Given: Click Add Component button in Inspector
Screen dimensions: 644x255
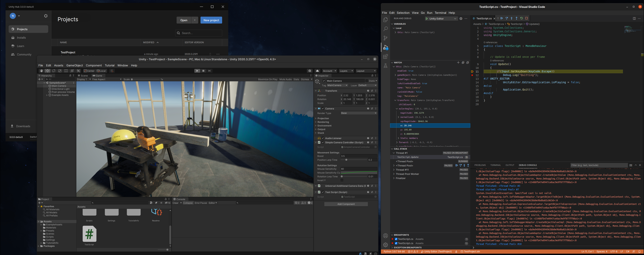Looking at the screenshot, I should tap(346, 204).
